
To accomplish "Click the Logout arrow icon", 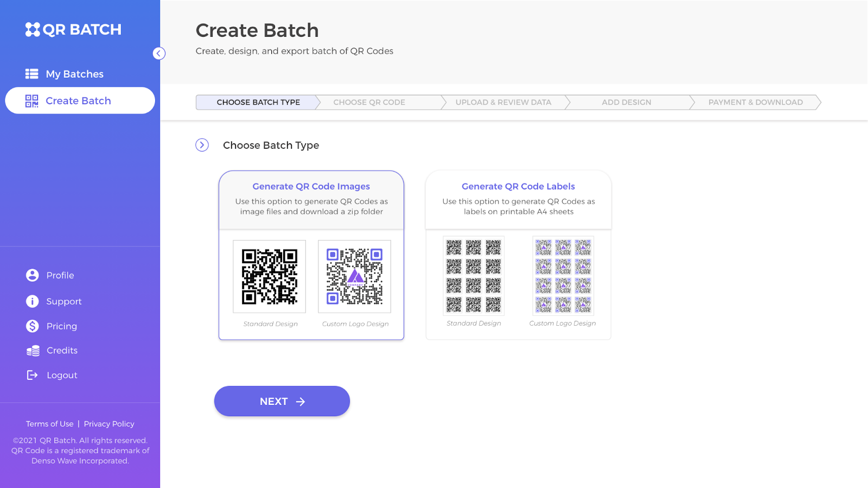I will 33,375.
